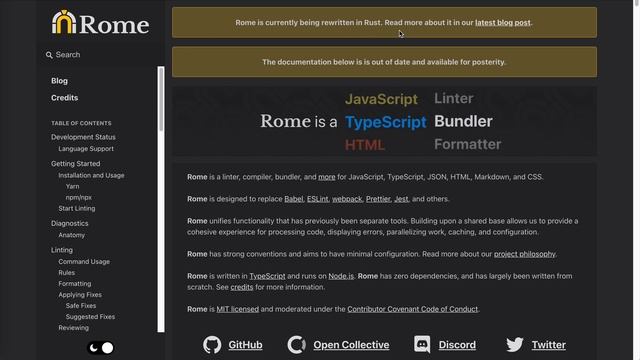Screen dimensions: 640x360
Task: Open the ESLint link
Action: (x=318, y=199)
